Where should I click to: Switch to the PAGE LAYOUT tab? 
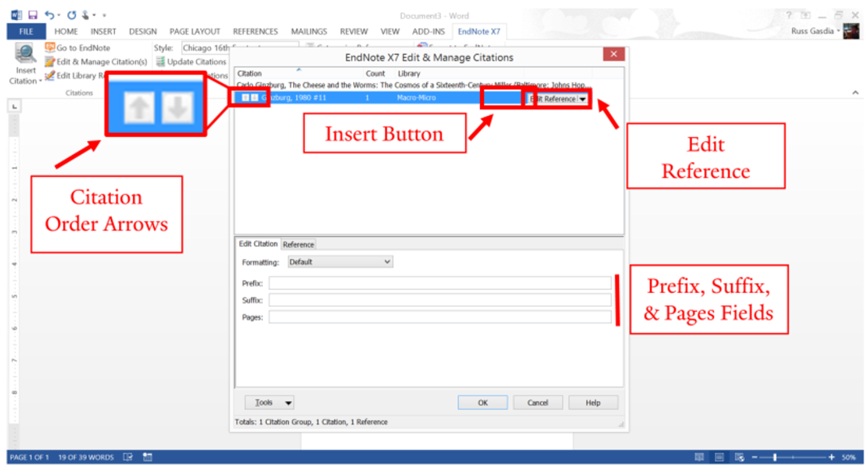coord(194,31)
